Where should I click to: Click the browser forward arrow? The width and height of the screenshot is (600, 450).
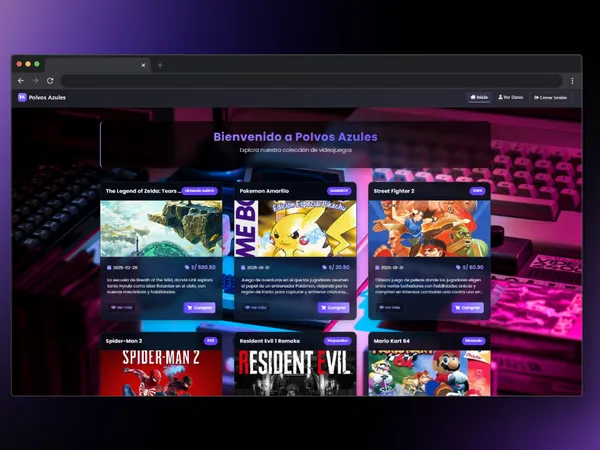[35, 81]
